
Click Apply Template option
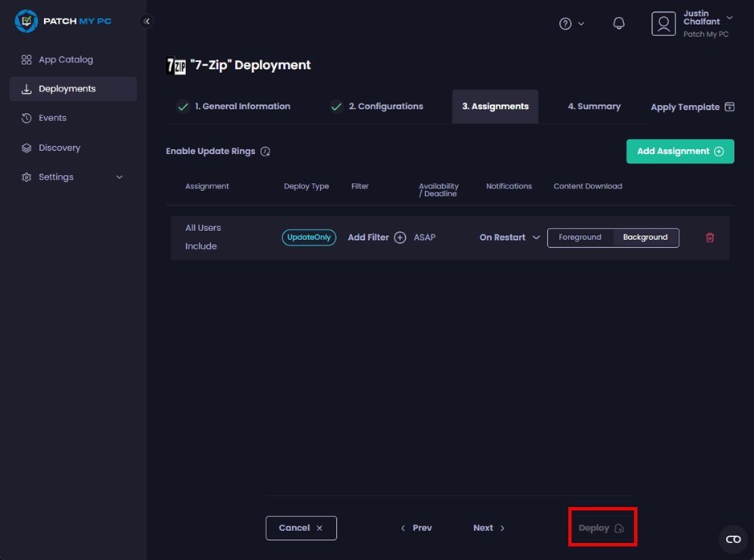691,107
